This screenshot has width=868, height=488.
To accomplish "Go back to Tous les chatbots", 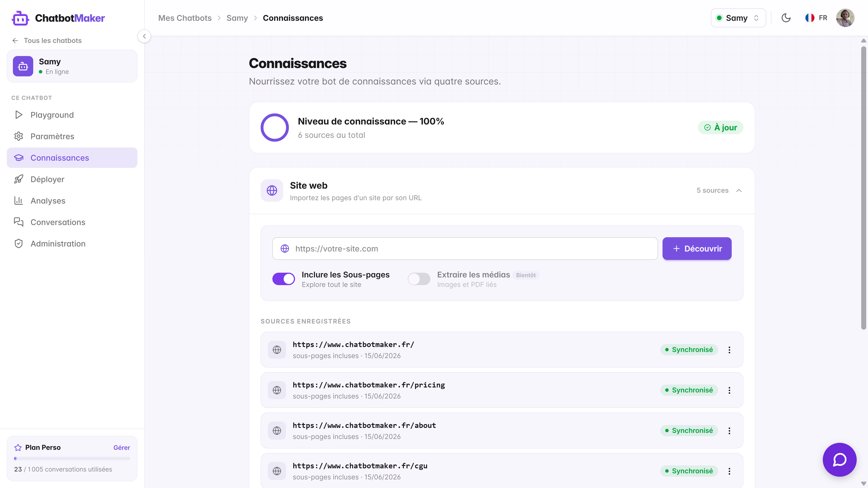I will click(x=47, y=40).
